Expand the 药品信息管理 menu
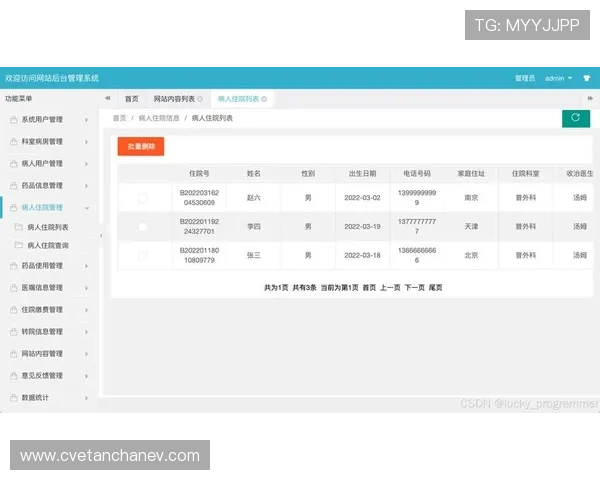This screenshot has width=600, height=480. [x=48, y=186]
